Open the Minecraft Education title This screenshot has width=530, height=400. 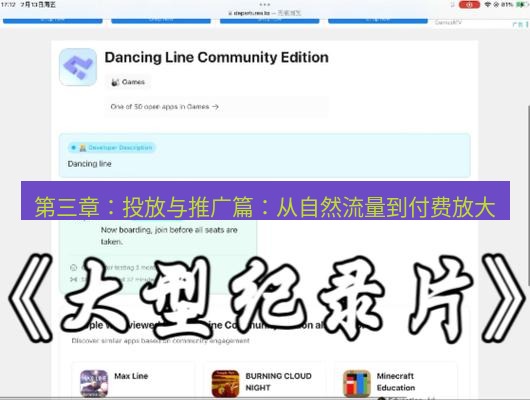(x=396, y=382)
